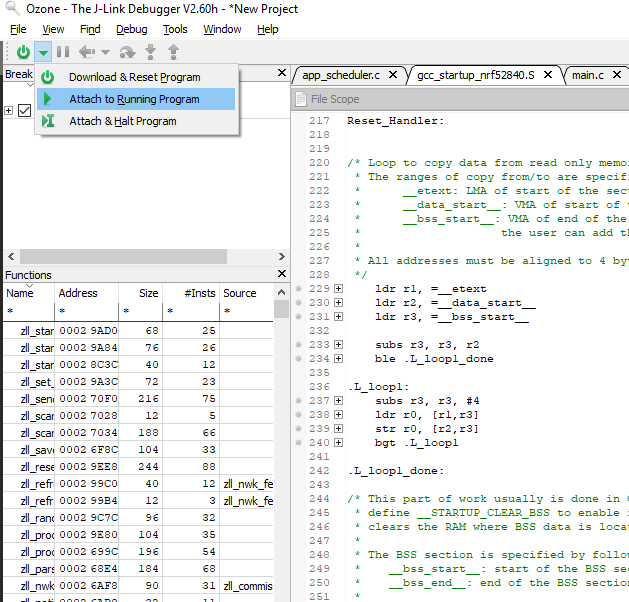Screen dimensions: 629x602
Task: Switch to the gcc_startup_nrf52840.S tab
Action: coord(476,75)
